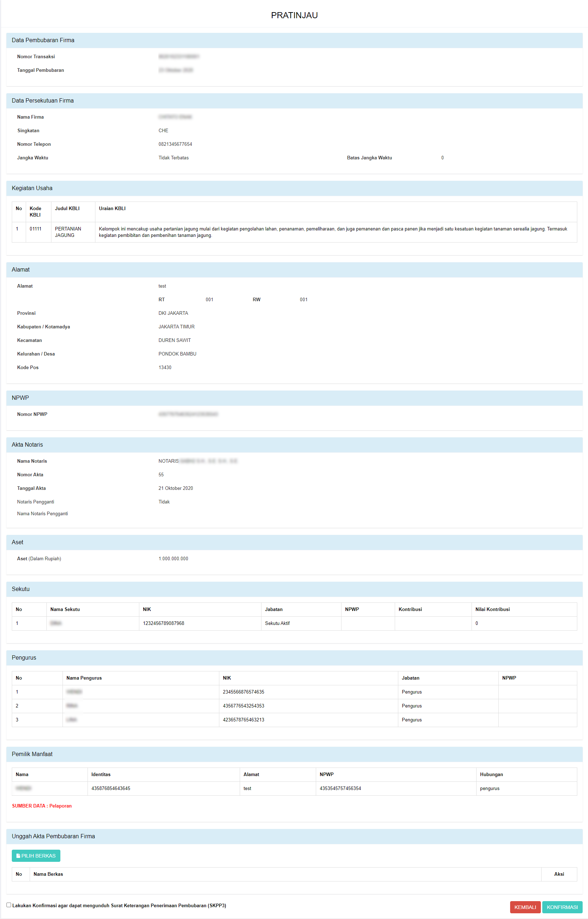This screenshot has width=588, height=919.
Task: Click the red SUMBER DATA : Pelaporan text
Action: point(42,806)
